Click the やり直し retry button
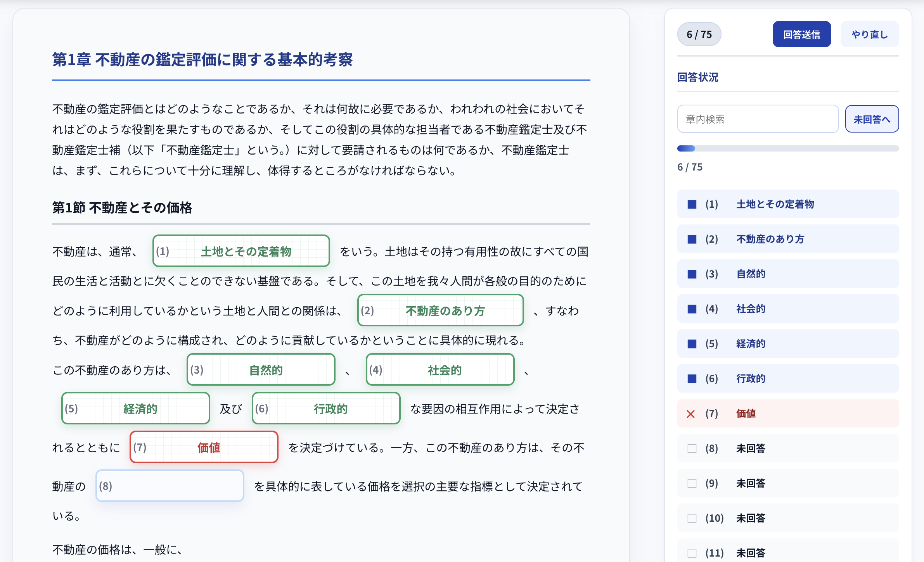Image resolution: width=924 pixels, height=562 pixels. (870, 34)
